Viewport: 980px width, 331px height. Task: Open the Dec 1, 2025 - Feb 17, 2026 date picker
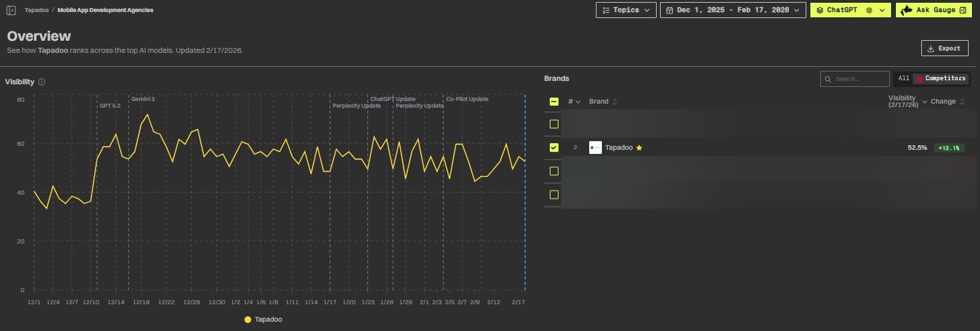pos(733,10)
